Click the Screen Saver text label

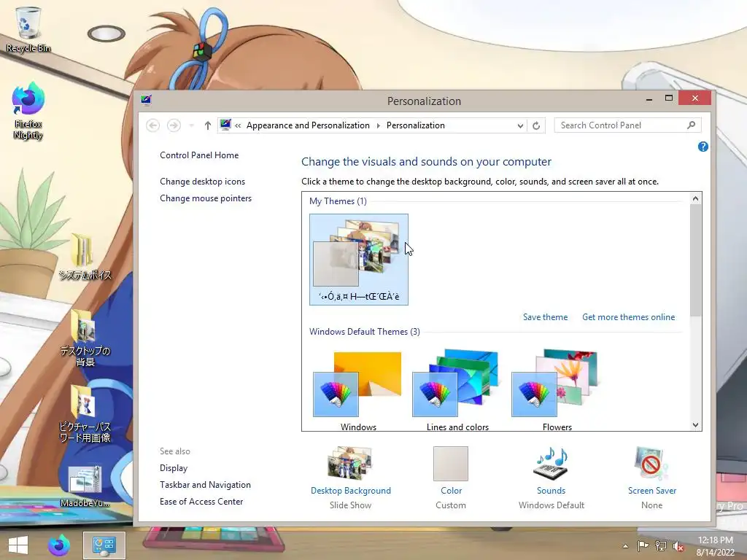[x=651, y=491]
